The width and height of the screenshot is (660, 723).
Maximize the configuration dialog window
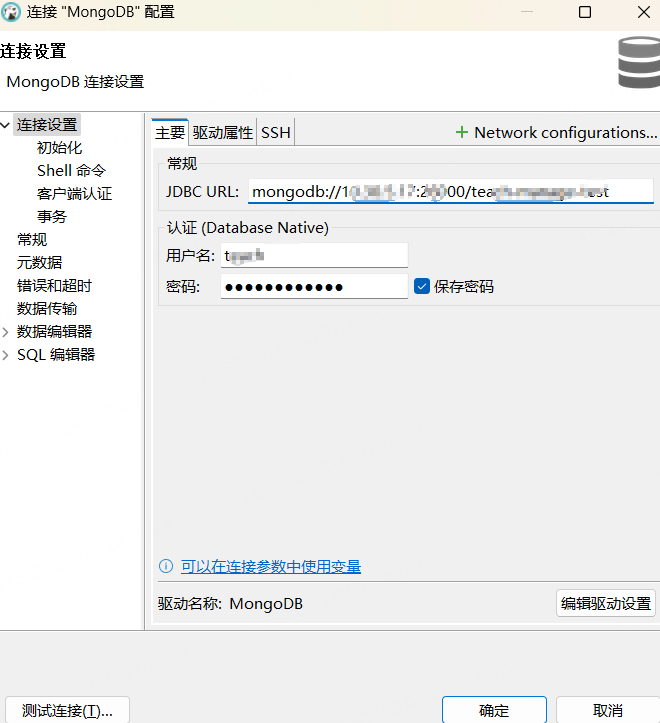[x=585, y=12]
